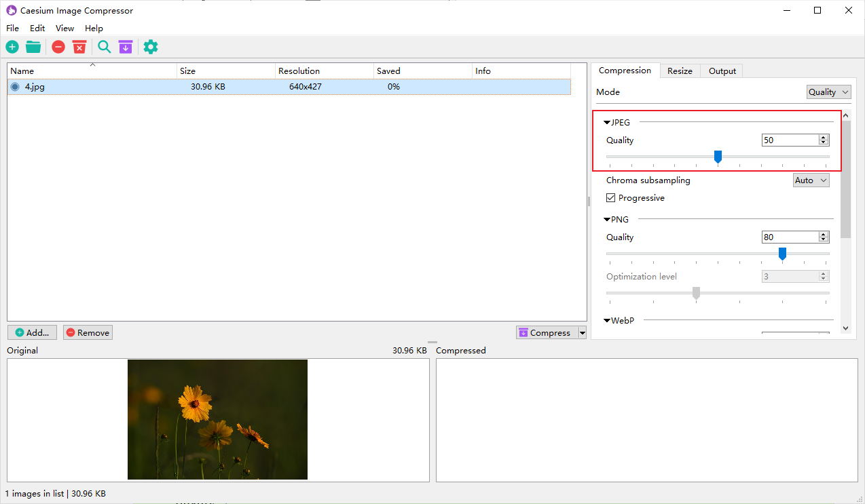Click the red Remove selected toolbar icon
This screenshot has height=504, width=865.
click(x=58, y=47)
